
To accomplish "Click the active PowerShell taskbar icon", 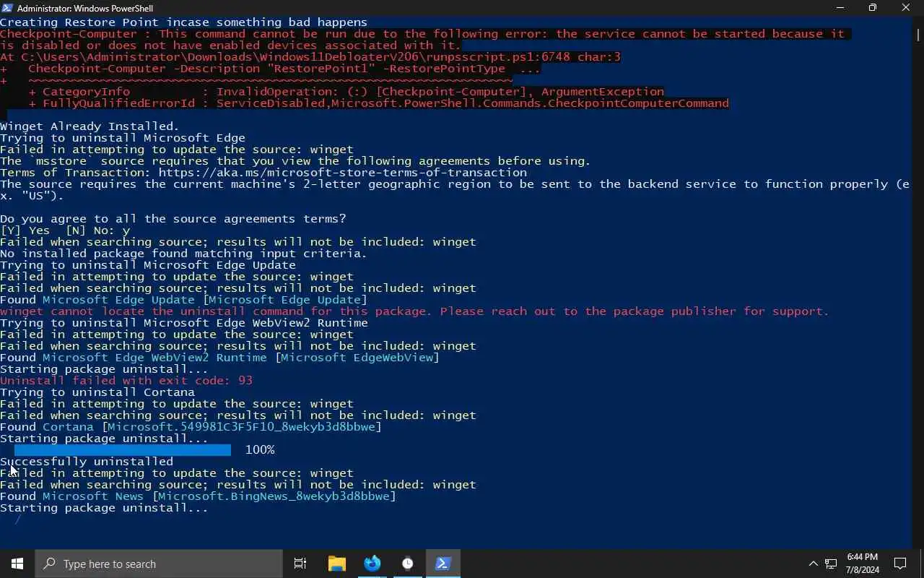I will pos(443,564).
